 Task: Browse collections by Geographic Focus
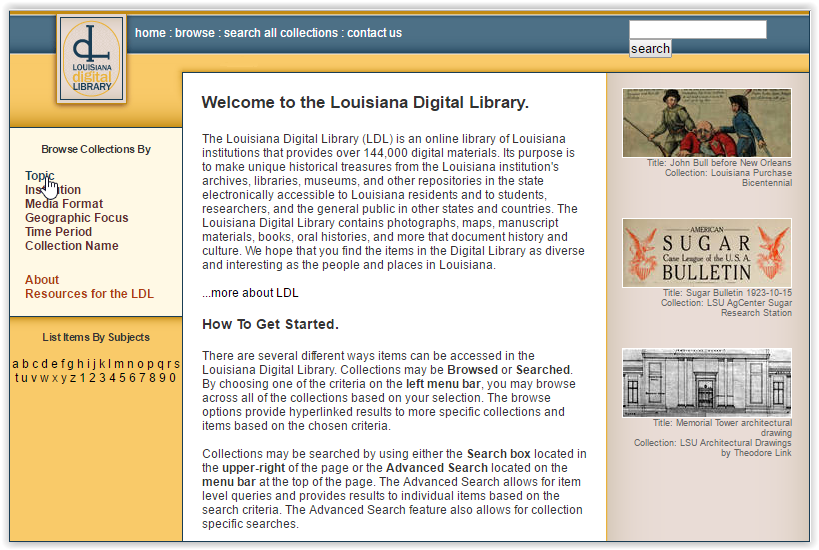pyautogui.click(x=77, y=218)
